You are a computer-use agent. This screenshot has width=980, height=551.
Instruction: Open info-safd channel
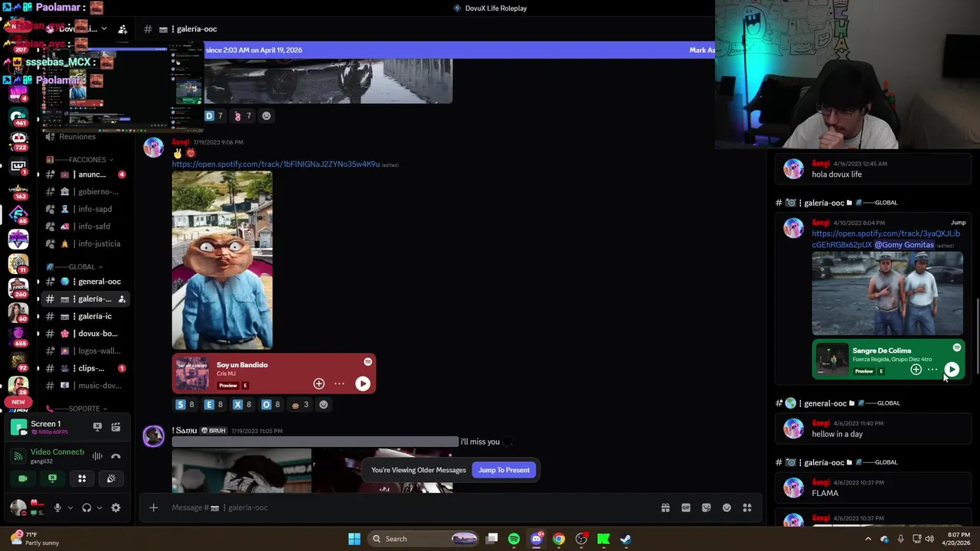click(x=85, y=227)
